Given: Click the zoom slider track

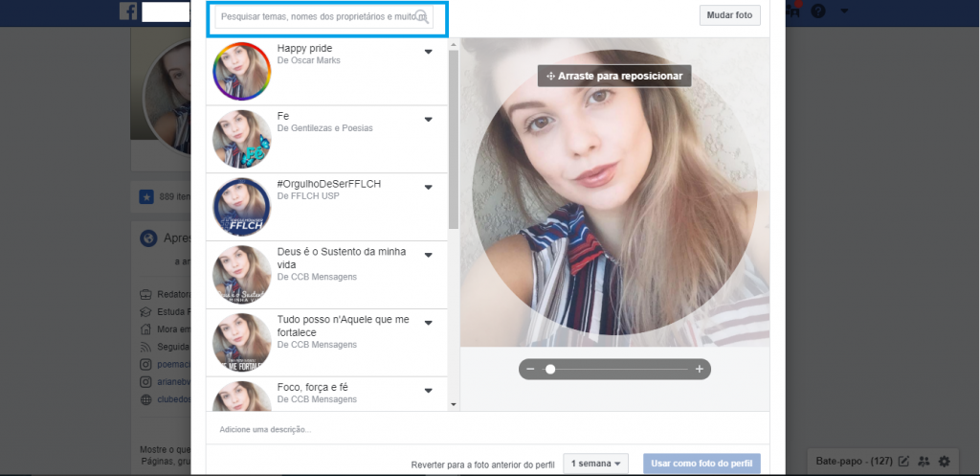Looking at the screenshot, I should click(x=615, y=369).
